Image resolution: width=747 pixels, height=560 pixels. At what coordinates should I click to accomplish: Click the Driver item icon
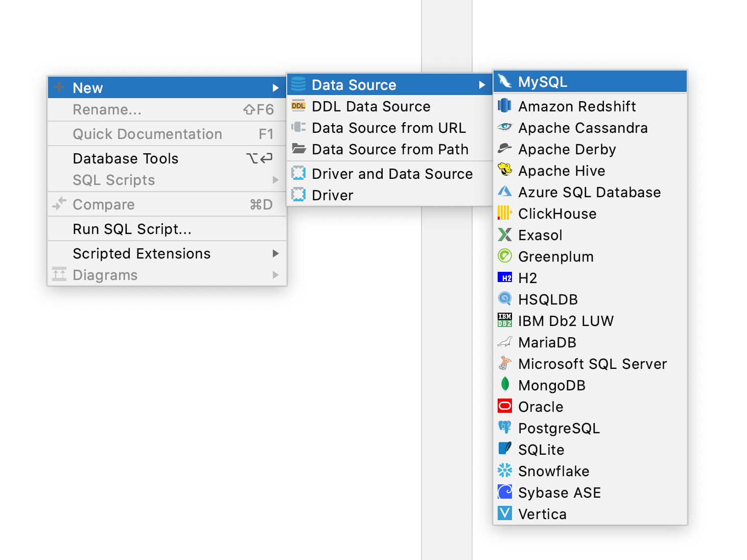298,195
